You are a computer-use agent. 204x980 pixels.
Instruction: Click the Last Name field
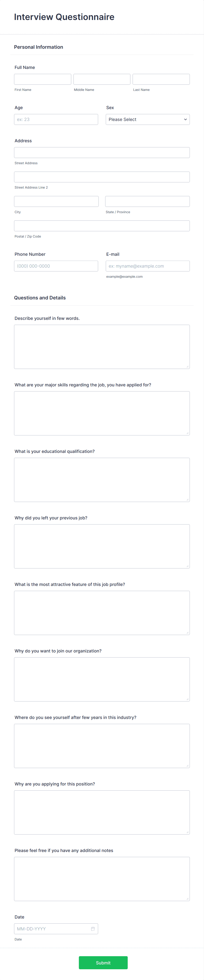click(x=161, y=79)
